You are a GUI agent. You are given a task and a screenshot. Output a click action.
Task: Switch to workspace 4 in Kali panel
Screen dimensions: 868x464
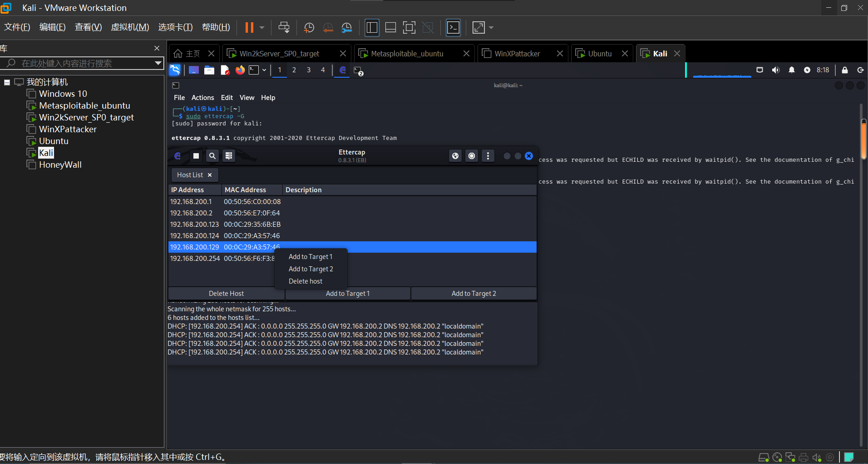click(323, 70)
